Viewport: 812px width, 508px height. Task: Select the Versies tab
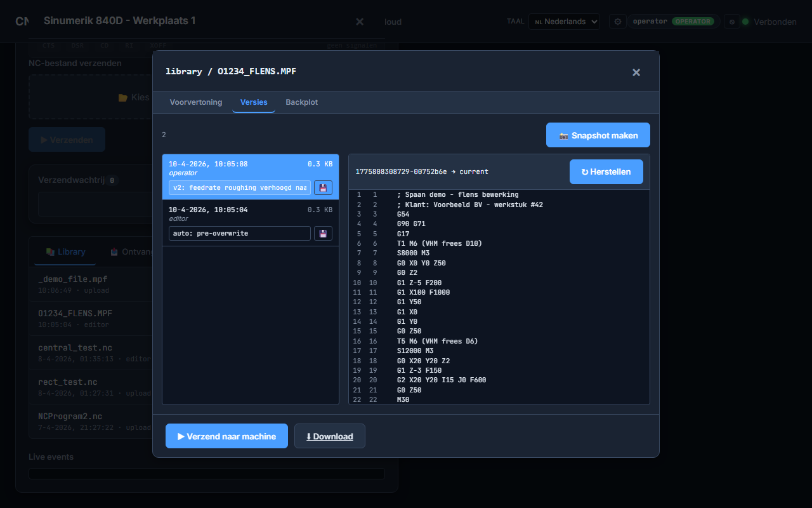[254, 102]
